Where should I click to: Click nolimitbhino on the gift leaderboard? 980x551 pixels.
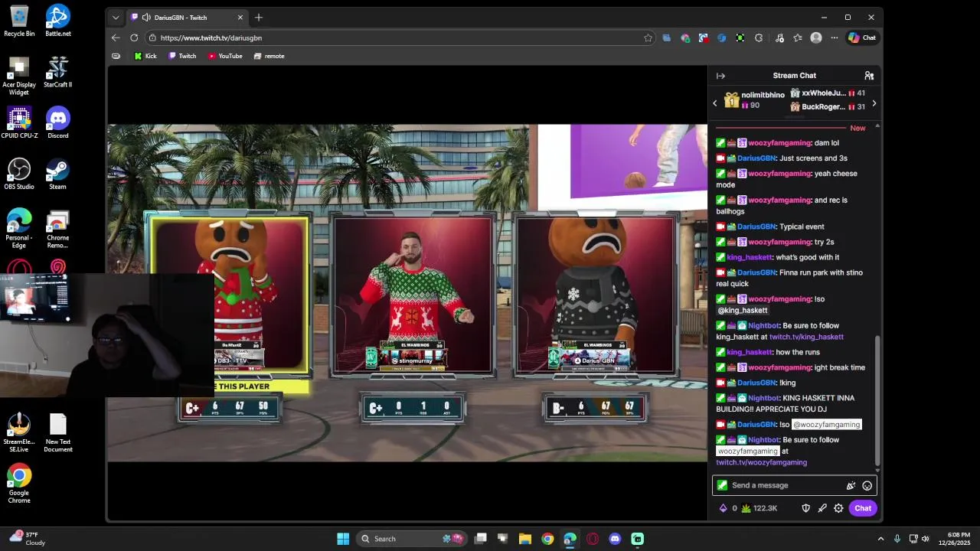pyautogui.click(x=763, y=95)
